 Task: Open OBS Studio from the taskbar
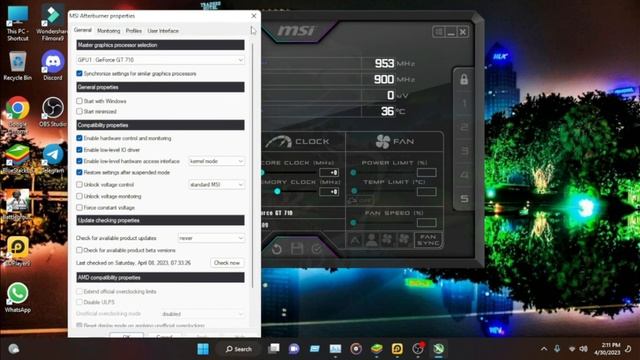coord(418,349)
